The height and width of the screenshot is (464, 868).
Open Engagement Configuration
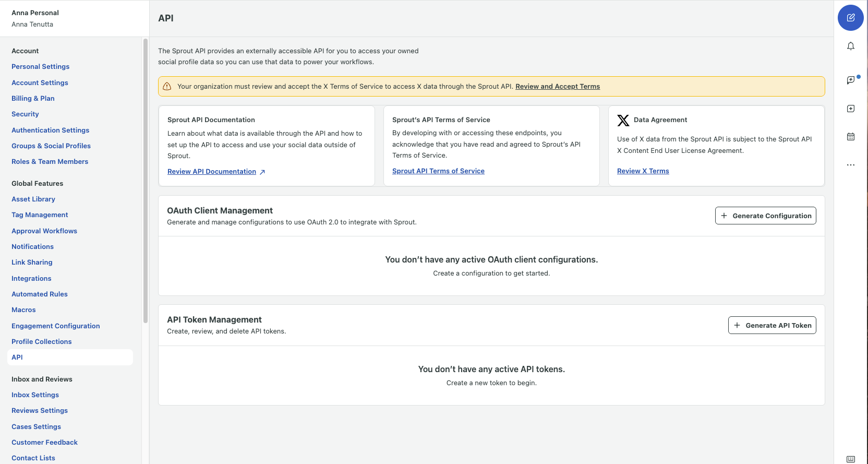(x=56, y=326)
